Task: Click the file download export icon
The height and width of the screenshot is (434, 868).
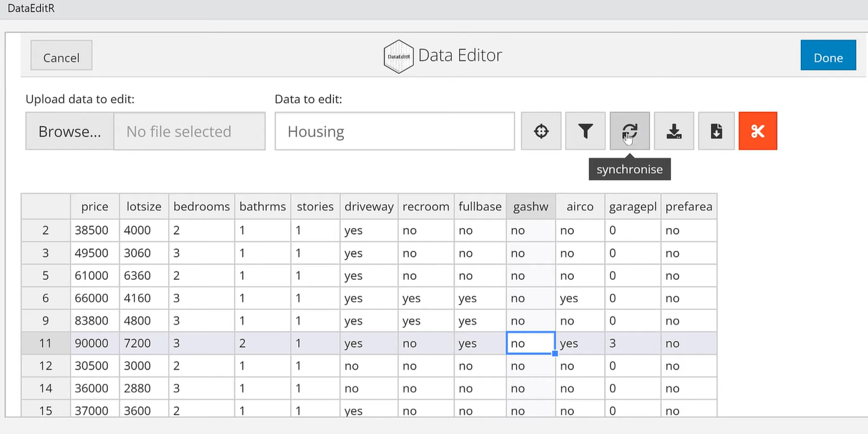Action: click(x=716, y=131)
